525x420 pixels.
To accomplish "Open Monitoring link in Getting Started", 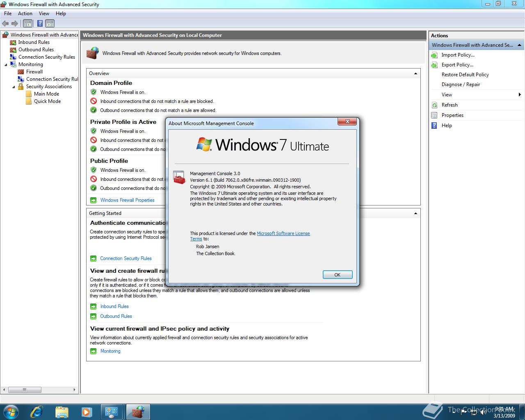I will [110, 351].
